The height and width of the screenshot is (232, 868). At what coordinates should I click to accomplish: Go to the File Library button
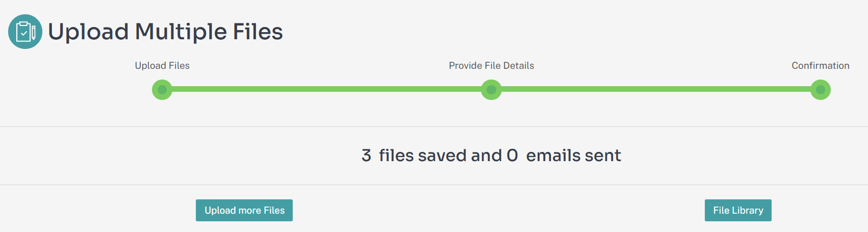click(738, 210)
